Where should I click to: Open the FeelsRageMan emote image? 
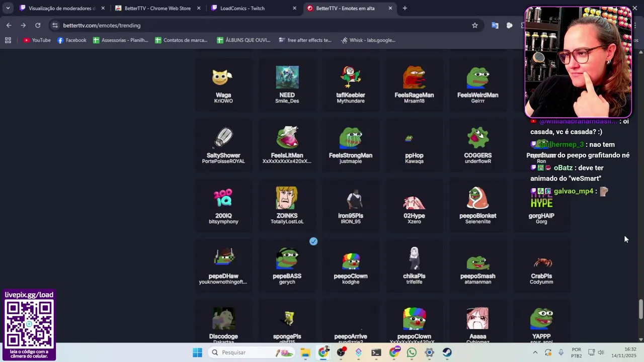414,77
